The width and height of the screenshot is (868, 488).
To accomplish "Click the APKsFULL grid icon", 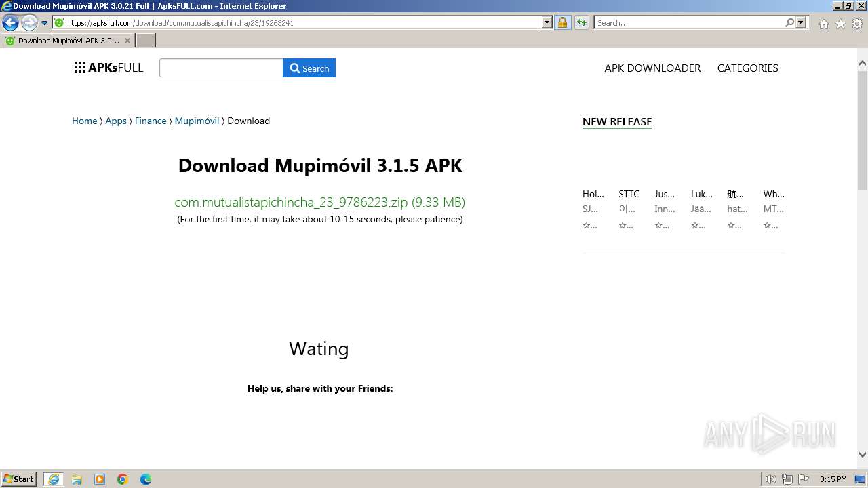I will tap(80, 67).
